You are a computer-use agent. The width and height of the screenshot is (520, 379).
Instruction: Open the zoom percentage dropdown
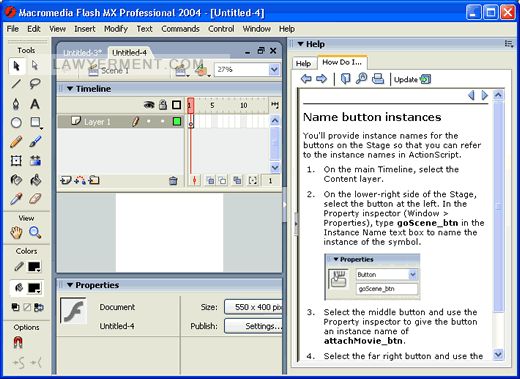tap(274, 70)
